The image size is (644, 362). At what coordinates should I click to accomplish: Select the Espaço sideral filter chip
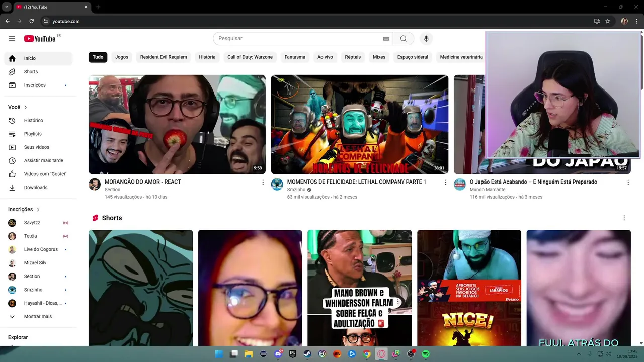point(413,57)
